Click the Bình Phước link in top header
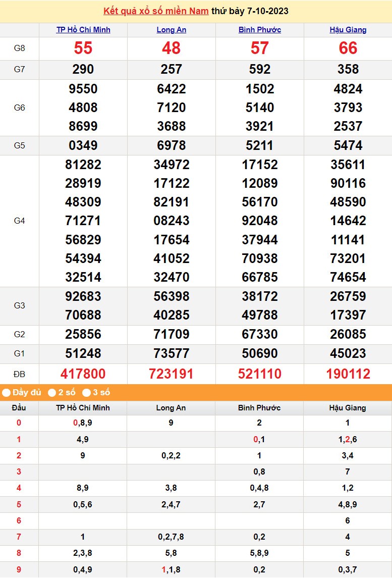This screenshot has height=578, width=392. click(x=260, y=30)
